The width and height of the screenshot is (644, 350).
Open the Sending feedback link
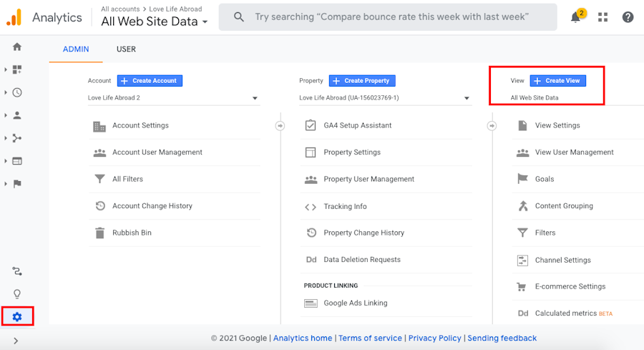pos(502,338)
